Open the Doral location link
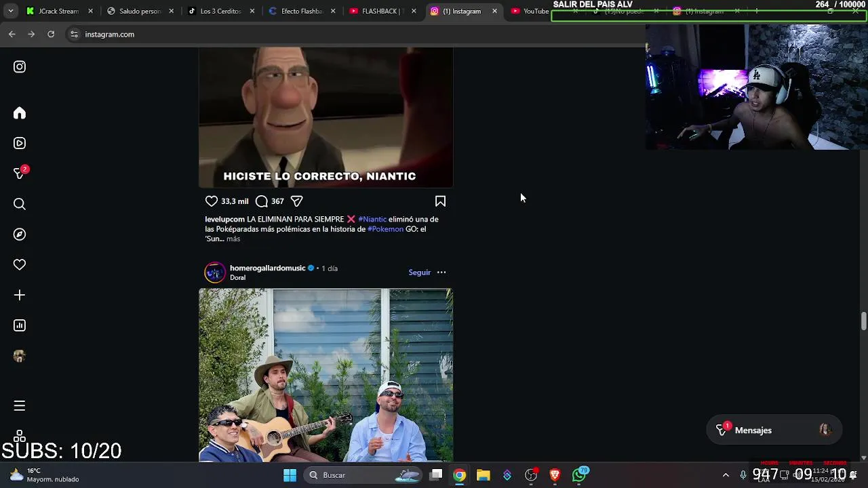 237,277
